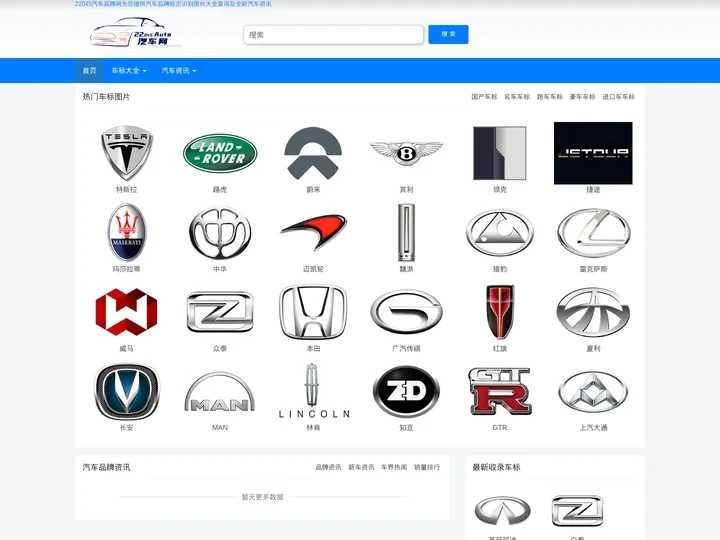This screenshot has height=540, width=720.
Task: Select the Lexus logo
Action: pos(593,233)
